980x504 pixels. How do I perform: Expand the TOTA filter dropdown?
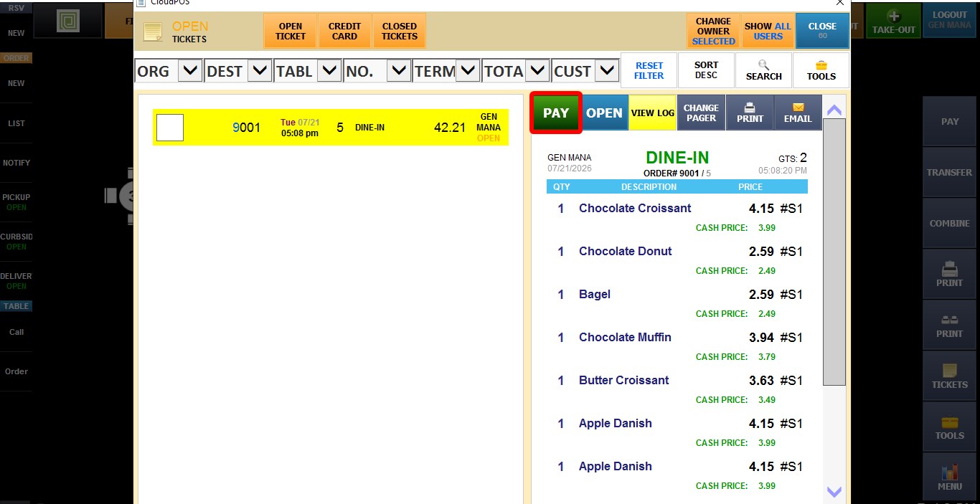[x=537, y=71]
